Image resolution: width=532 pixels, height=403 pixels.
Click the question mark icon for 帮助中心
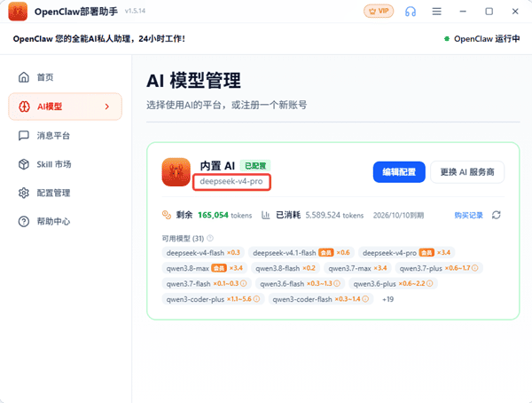[24, 221]
